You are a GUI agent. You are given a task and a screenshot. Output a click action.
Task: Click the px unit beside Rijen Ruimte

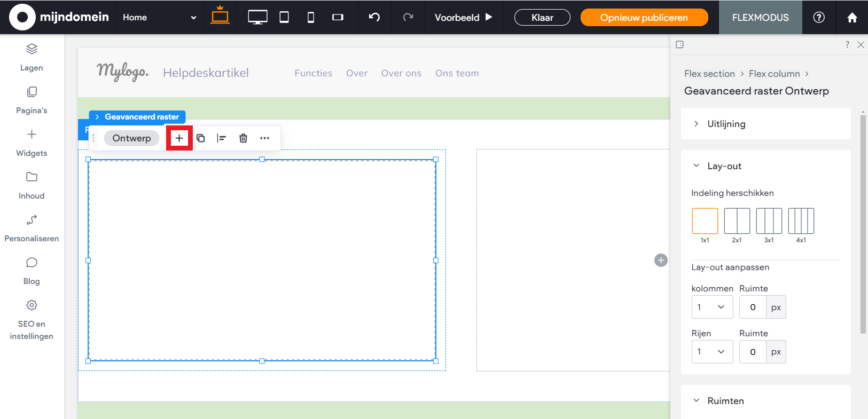(x=776, y=352)
